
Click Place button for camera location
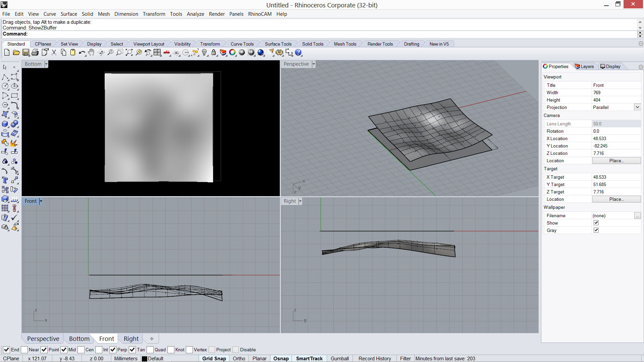[616, 161]
